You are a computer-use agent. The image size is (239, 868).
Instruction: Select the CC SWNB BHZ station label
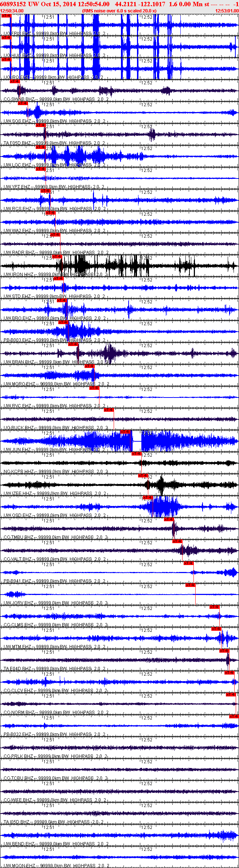(56, 99)
